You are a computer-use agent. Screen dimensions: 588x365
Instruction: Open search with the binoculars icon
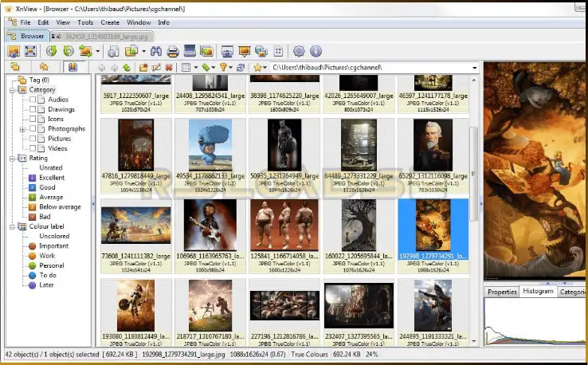coord(156,51)
